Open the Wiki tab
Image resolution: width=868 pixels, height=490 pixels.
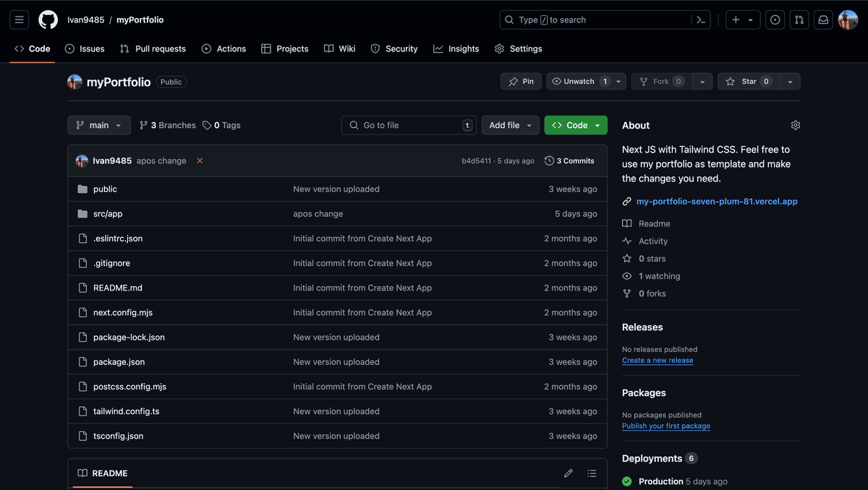point(339,48)
